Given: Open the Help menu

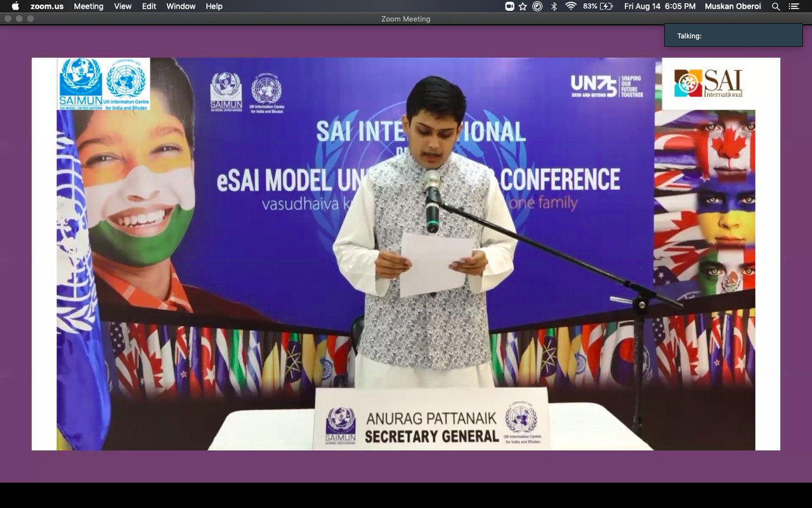Looking at the screenshot, I should [214, 6].
